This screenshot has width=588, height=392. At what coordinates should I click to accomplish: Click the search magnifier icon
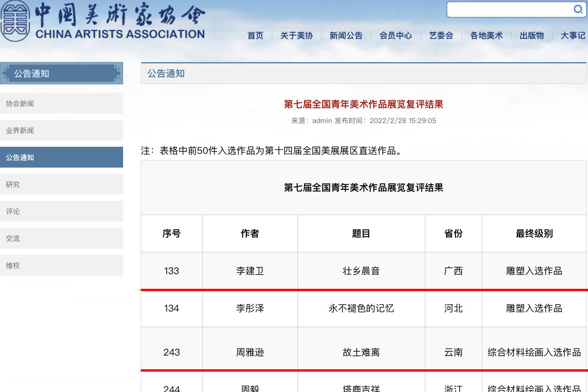pos(578,9)
